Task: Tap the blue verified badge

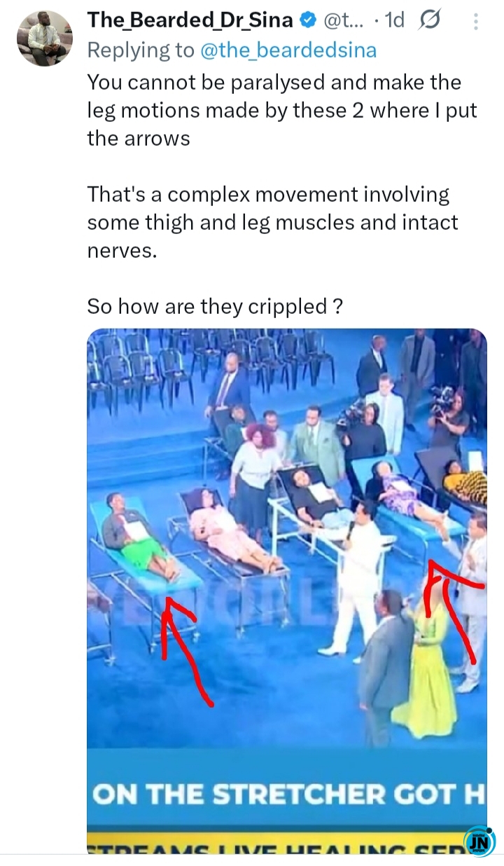Action: (308, 21)
